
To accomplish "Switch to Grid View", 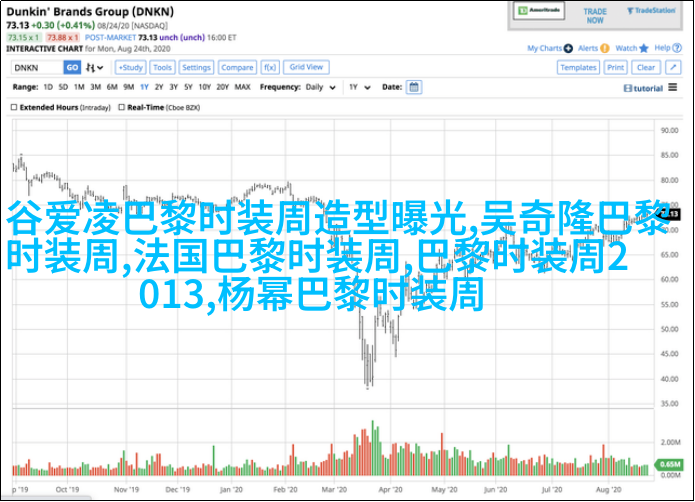I will [x=306, y=67].
